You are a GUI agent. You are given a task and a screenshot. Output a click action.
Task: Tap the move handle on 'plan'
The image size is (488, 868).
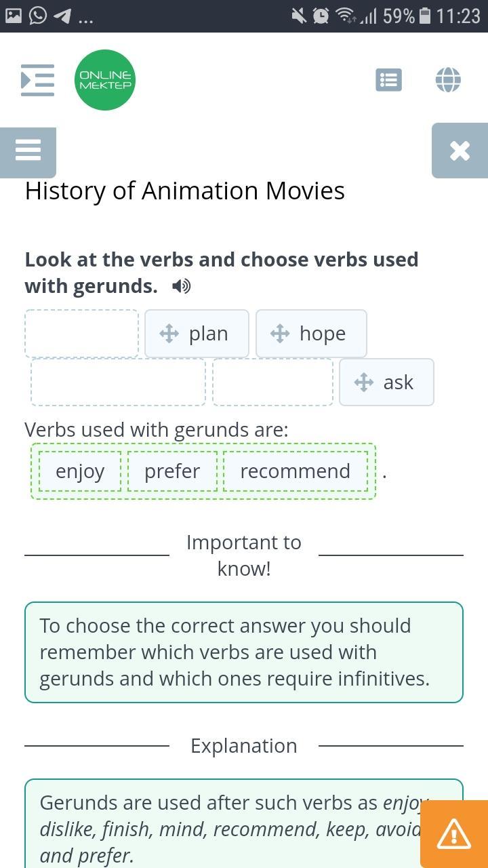pos(169,334)
